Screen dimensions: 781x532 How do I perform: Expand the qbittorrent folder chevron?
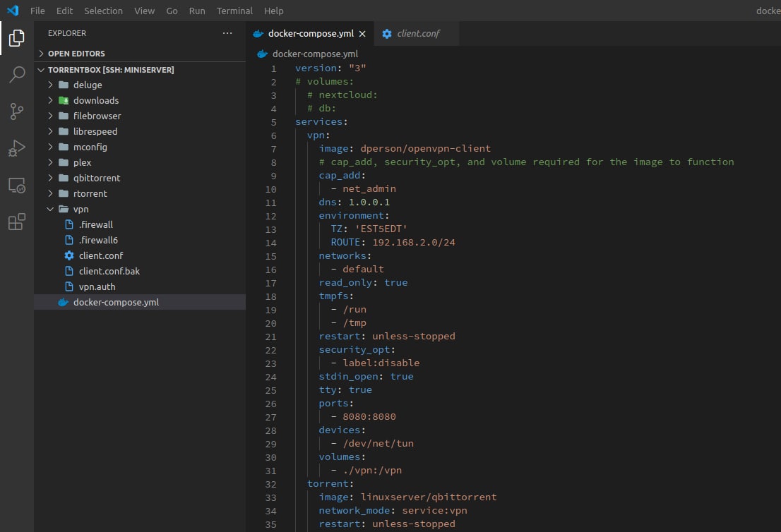(50, 178)
